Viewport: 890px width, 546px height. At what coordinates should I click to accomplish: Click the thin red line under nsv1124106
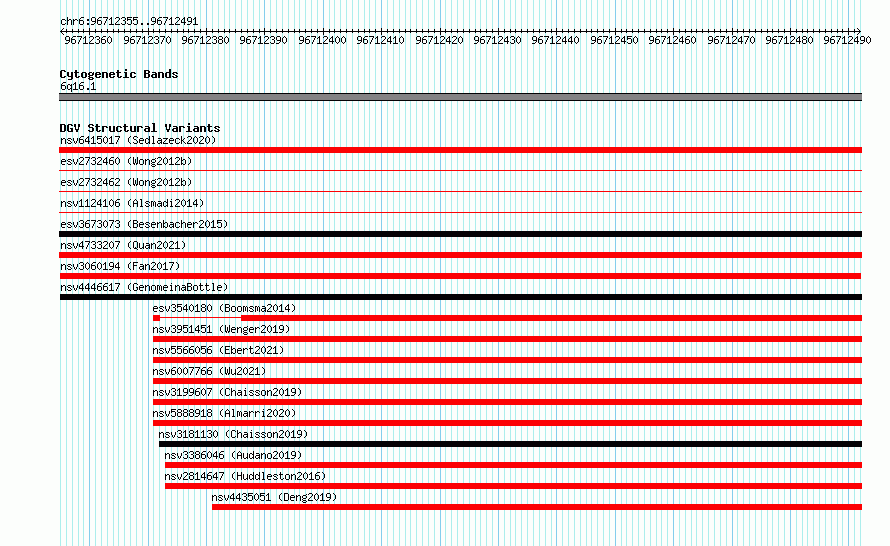(460, 212)
